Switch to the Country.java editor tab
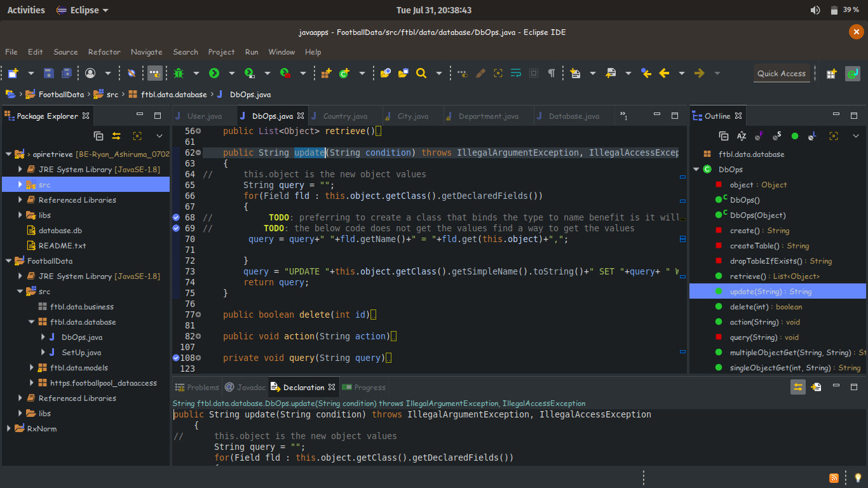868x488 pixels. coord(345,116)
